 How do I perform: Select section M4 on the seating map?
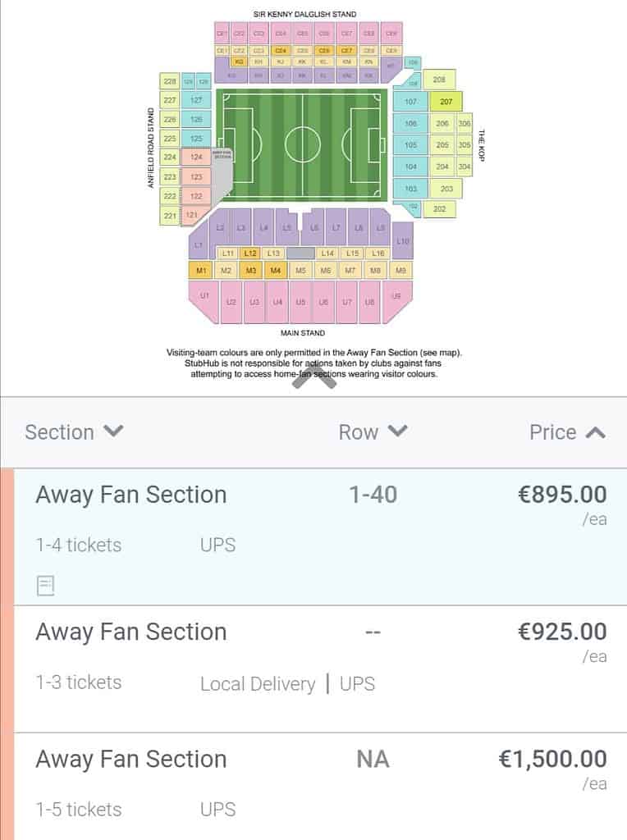[x=276, y=271]
